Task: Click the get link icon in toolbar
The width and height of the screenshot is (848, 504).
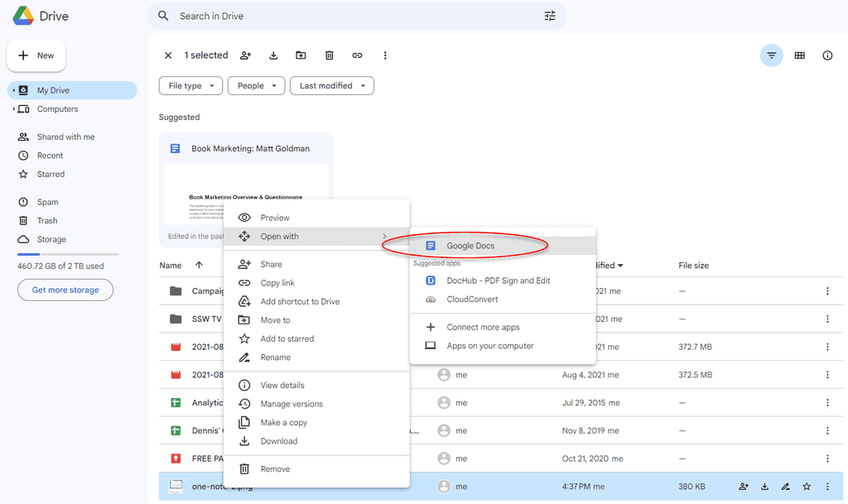Action: (x=357, y=55)
